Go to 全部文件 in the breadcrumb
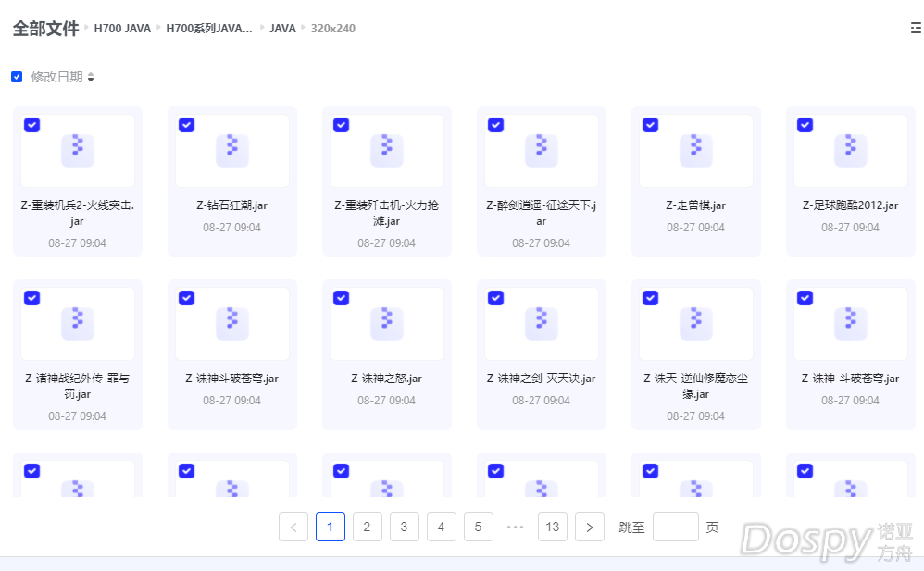This screenshot has width=924, height=571. pyautogui.click(x=45, y=29)
